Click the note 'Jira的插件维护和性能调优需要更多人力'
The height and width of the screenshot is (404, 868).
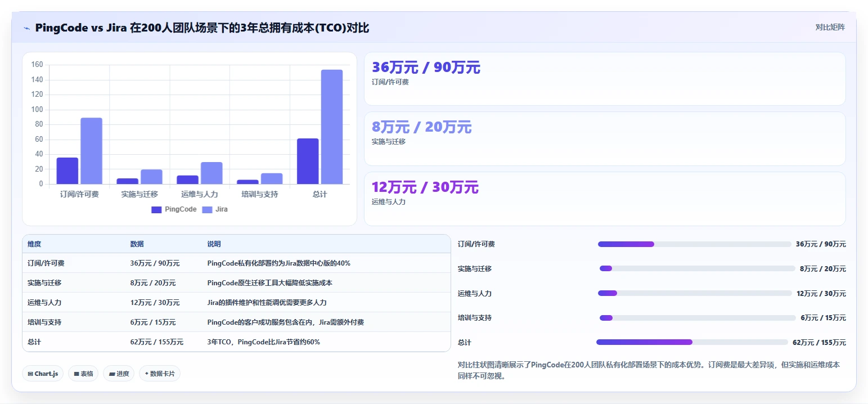tap(267, 303)
